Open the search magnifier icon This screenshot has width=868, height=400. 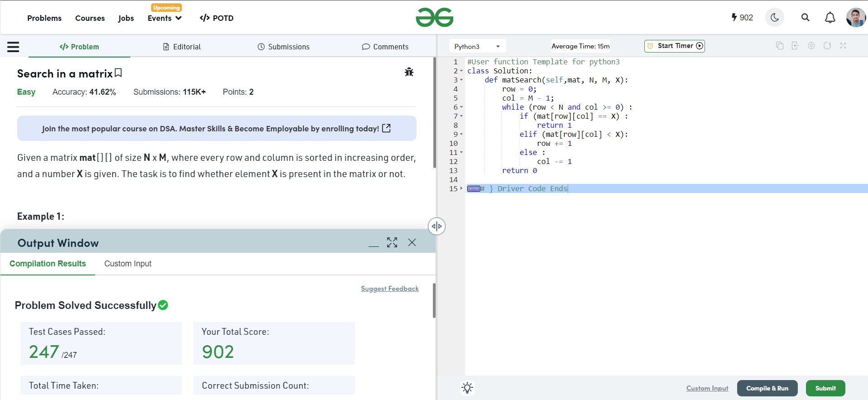805,18
